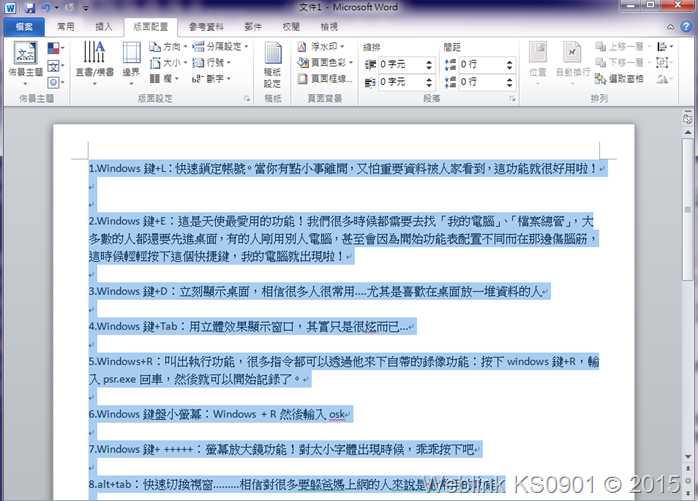Click the Word application icon
Viewport: 698px width, 501px height.
[10, 8]
